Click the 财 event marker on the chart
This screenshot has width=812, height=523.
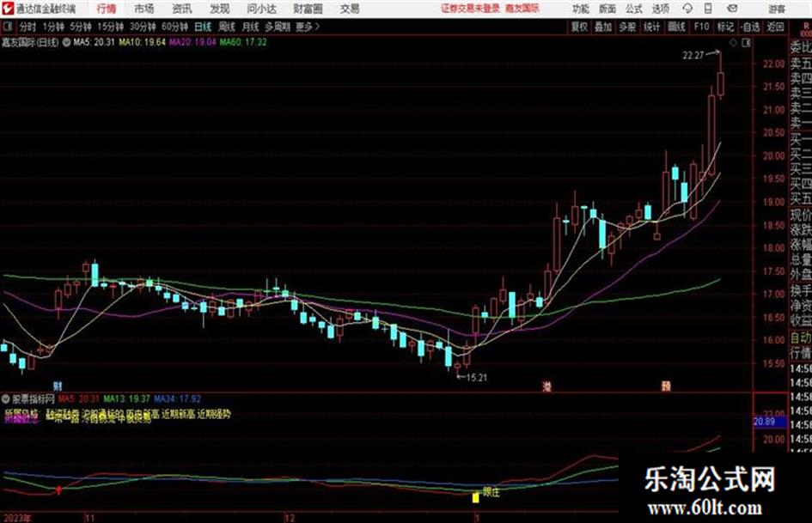[x=58, y=386]
